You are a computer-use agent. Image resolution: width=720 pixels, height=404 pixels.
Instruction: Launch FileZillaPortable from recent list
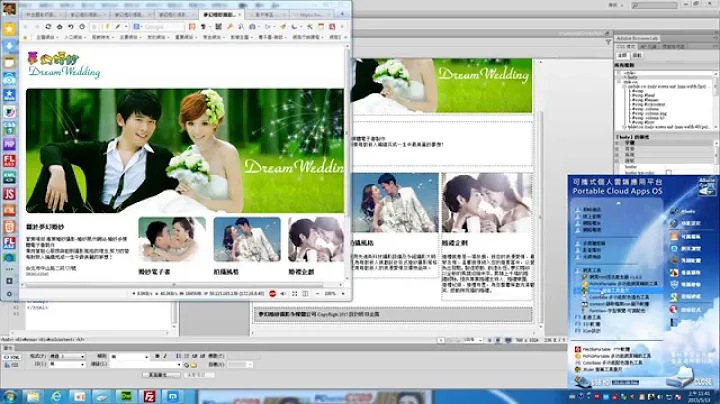pyautogui.click(x=605, y=349)
